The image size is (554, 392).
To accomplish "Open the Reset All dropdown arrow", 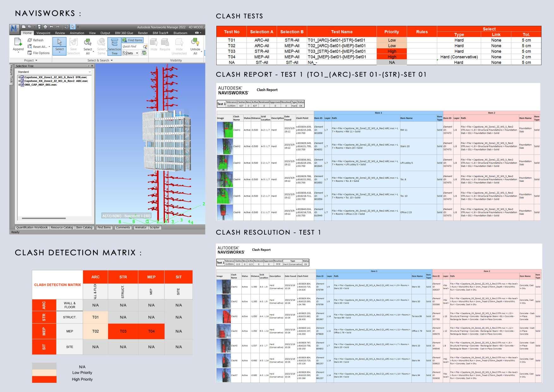I will pos(49,47).
